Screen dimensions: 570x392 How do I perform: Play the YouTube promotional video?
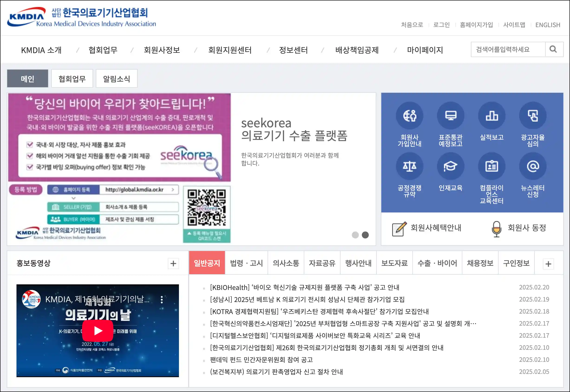97,331
